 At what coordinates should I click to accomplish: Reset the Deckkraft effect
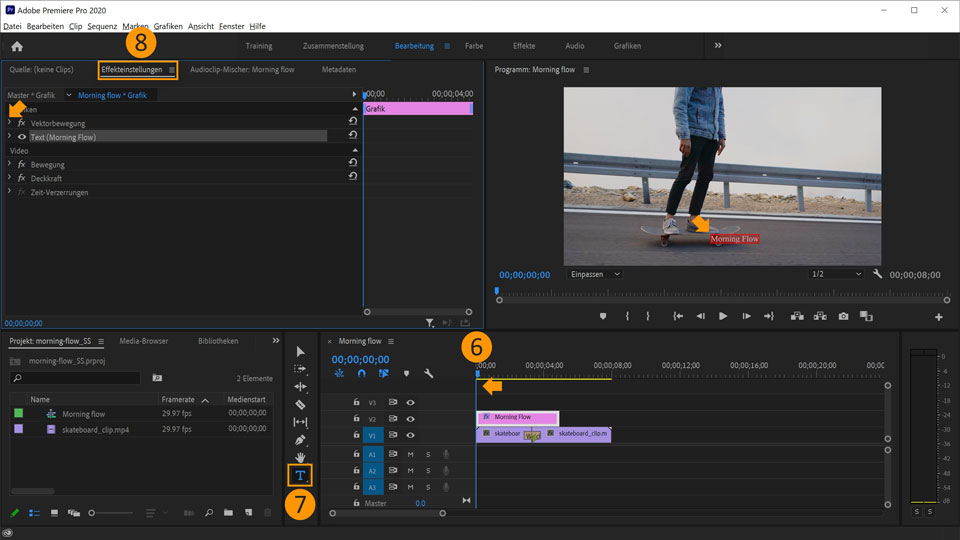click(352, 178)
